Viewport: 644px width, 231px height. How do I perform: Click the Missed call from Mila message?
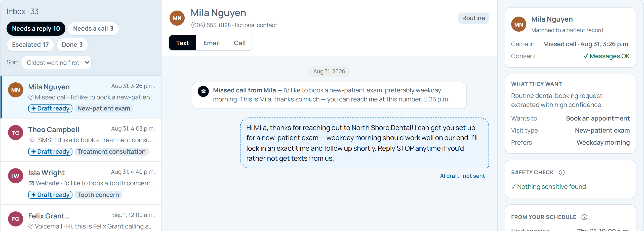pyautogui.click(x=329, y=95)
